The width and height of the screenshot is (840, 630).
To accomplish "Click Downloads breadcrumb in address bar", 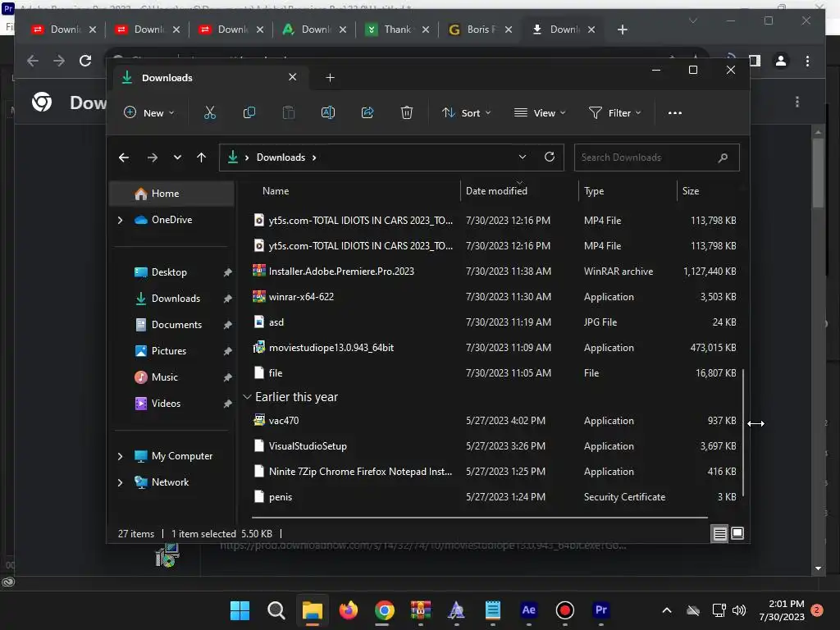I will pos(281,157).
